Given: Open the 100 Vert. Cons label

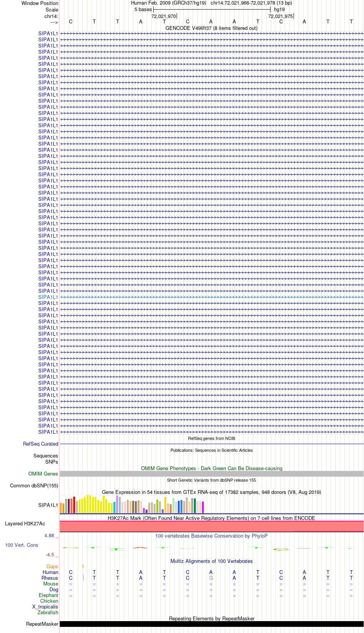Looking at the screenshot, I should [21, 545].
